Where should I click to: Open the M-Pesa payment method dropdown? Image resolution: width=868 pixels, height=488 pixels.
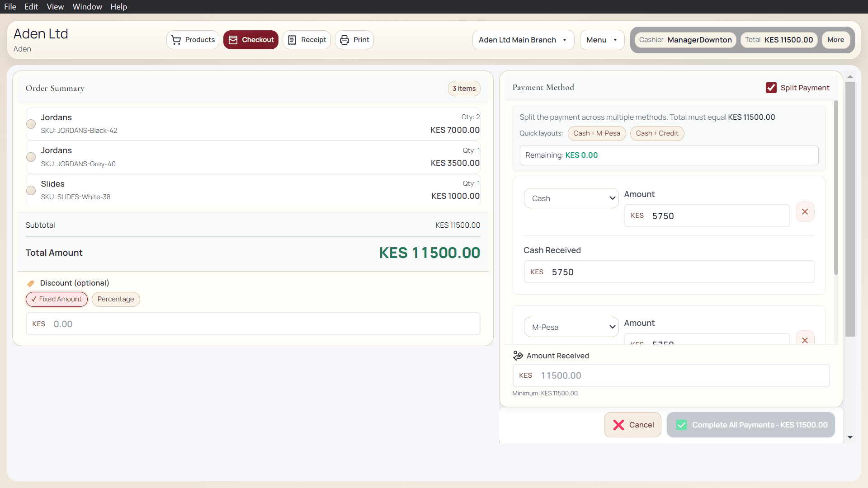pyautogui.click(x=571, y=327)
